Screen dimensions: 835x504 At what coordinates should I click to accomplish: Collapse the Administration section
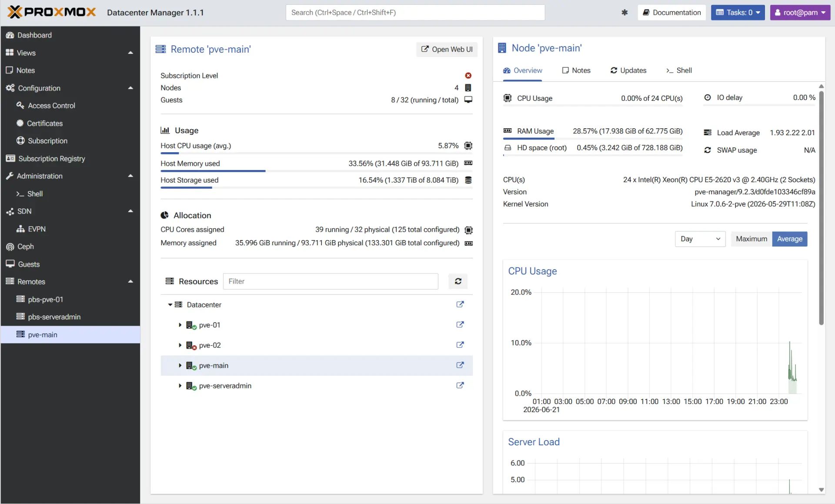[x=130, y=176]
